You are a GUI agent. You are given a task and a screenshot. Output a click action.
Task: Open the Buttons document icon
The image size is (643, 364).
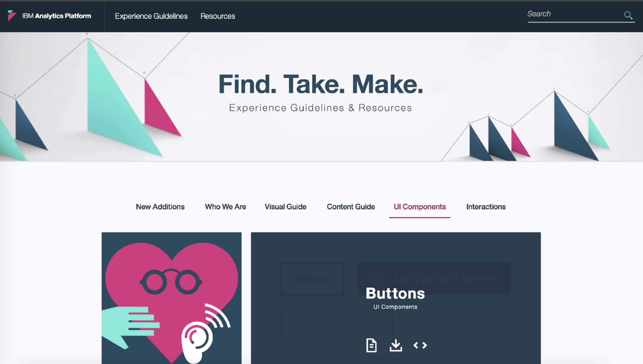[x=371, y=345]
